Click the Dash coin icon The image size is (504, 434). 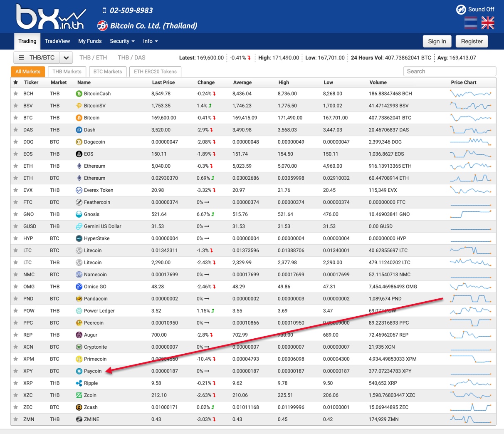tap(79, 130)
